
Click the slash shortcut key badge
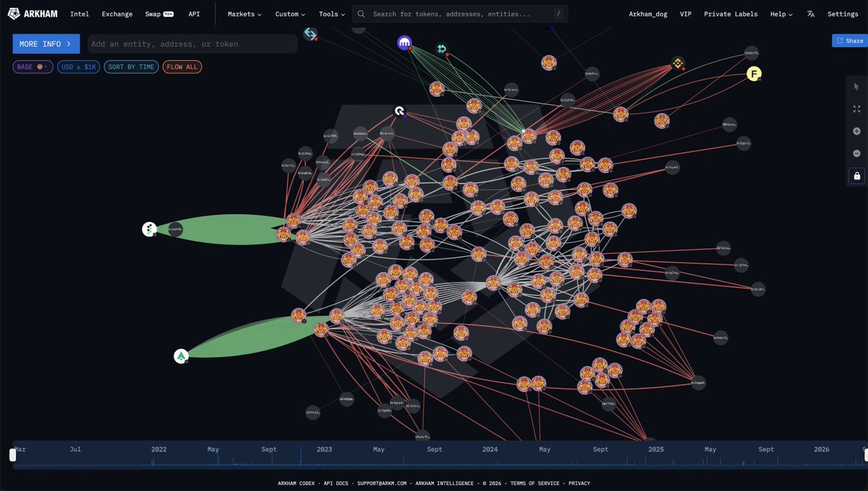[x=557, y=14]
